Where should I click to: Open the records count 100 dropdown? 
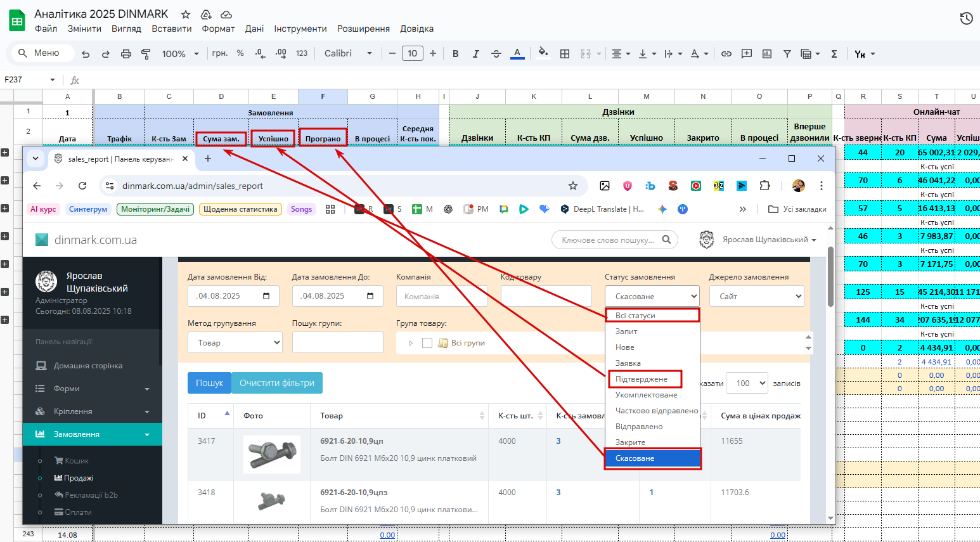click(x=747, y=384)
